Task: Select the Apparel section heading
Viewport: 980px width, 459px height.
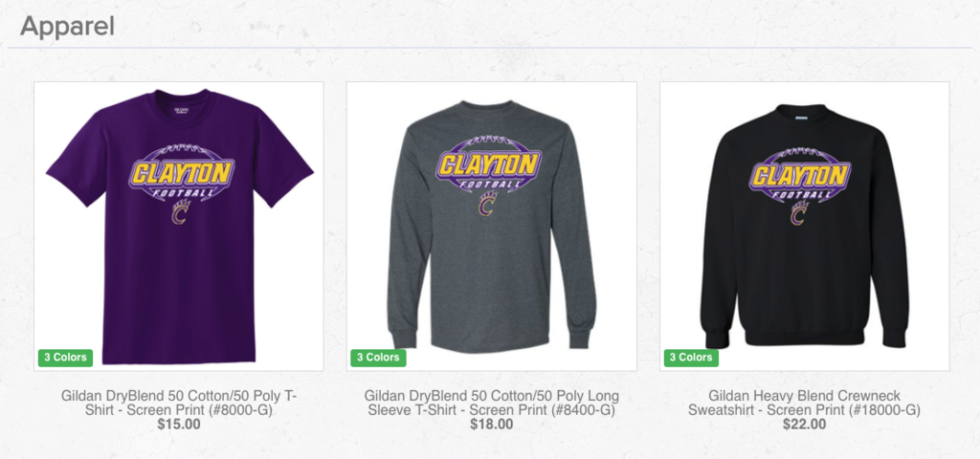Action: pos(68,27)
